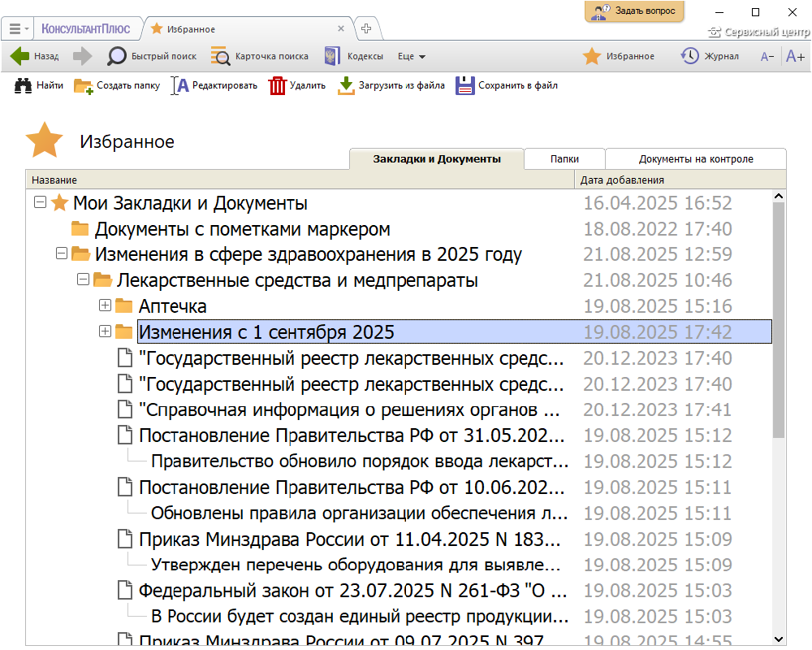Expand the Аптечка folder
Image resolution: width=812 pixels, height=650 pixels.
tap(104, 306)
